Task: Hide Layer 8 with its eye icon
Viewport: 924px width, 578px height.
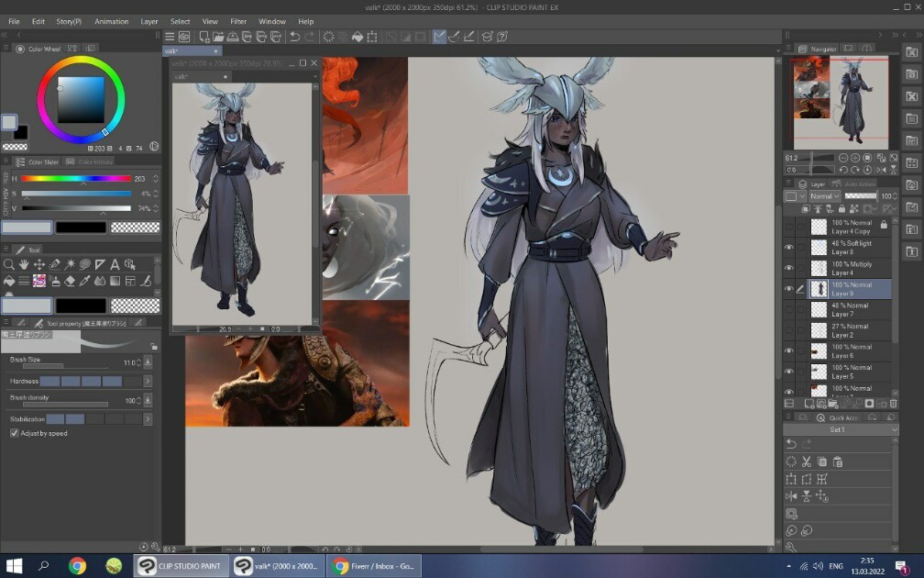Action: coord(789,248)
